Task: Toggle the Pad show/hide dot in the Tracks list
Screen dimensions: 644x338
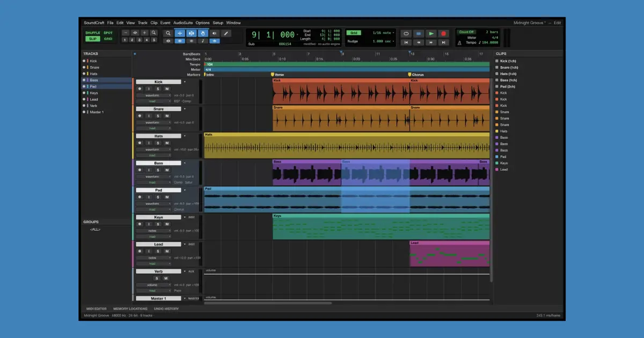Action: click(84, 86)
